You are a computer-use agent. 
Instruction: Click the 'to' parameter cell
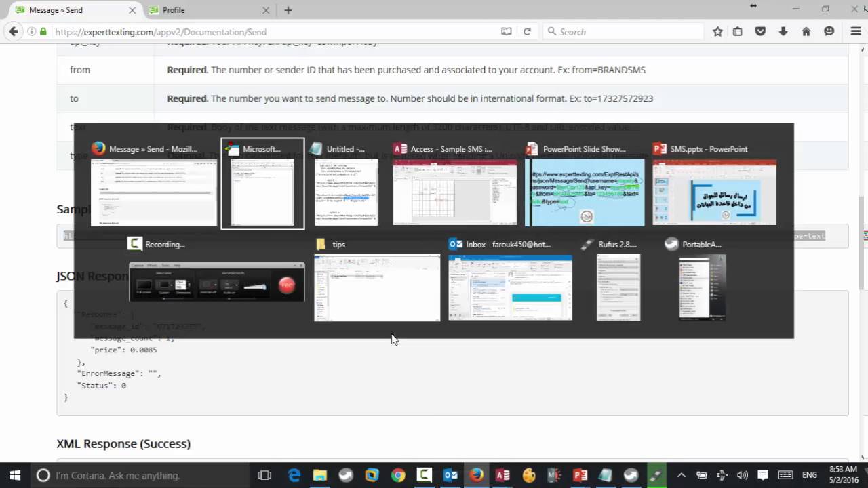pos(106,98)
